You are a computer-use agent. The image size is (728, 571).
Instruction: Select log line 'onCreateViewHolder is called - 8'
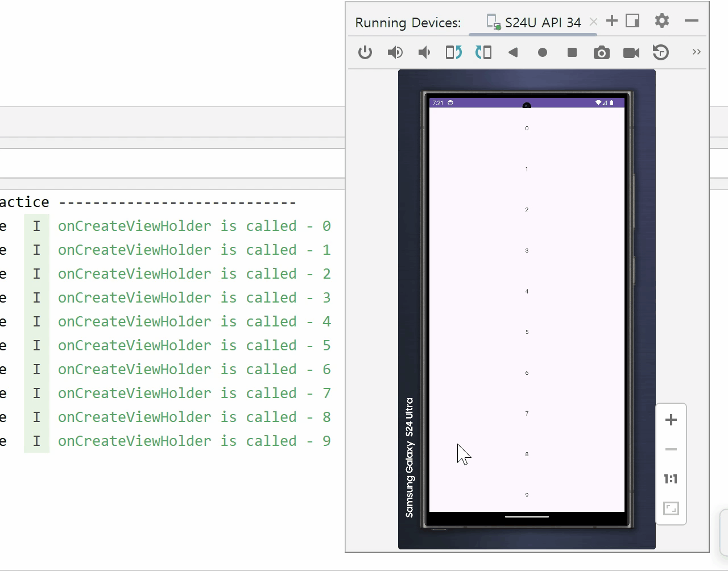tap(195, 417)
